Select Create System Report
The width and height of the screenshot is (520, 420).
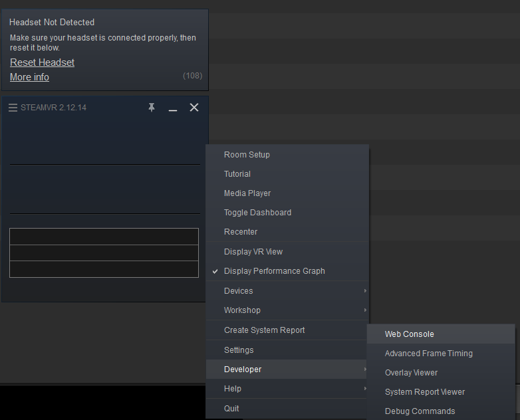coord(287,330)
